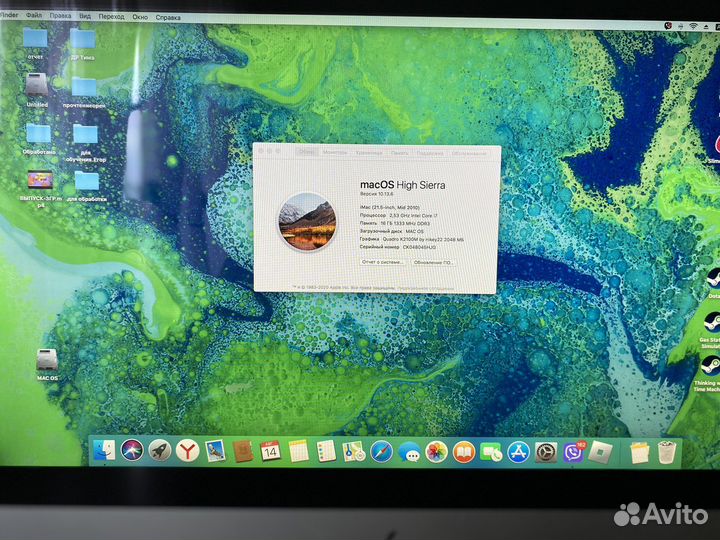Open the 'Правка' menu
Image resolution: width=720 pixels, height=540 pixels.
(x=60, y=16)
